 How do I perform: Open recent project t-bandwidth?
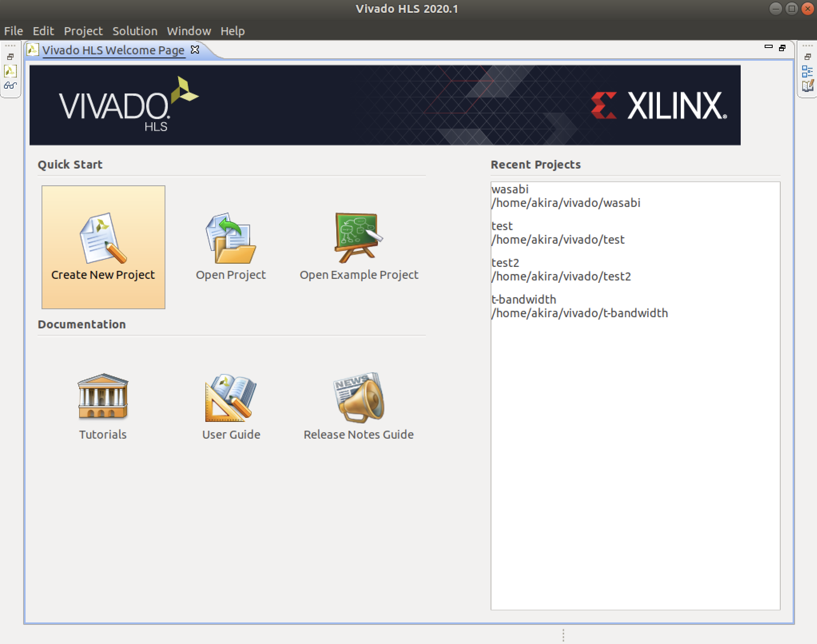pos(524,300)
